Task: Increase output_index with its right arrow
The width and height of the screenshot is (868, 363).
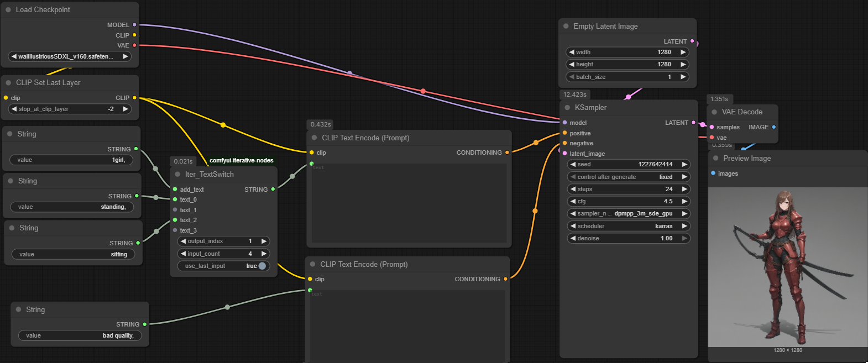Action: point(264,241)
